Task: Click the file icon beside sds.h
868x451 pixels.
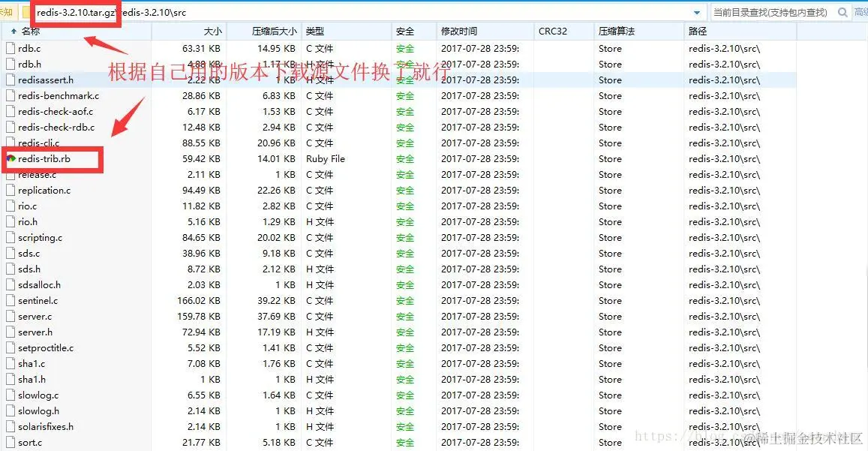Action: click(x=10, y=269)
